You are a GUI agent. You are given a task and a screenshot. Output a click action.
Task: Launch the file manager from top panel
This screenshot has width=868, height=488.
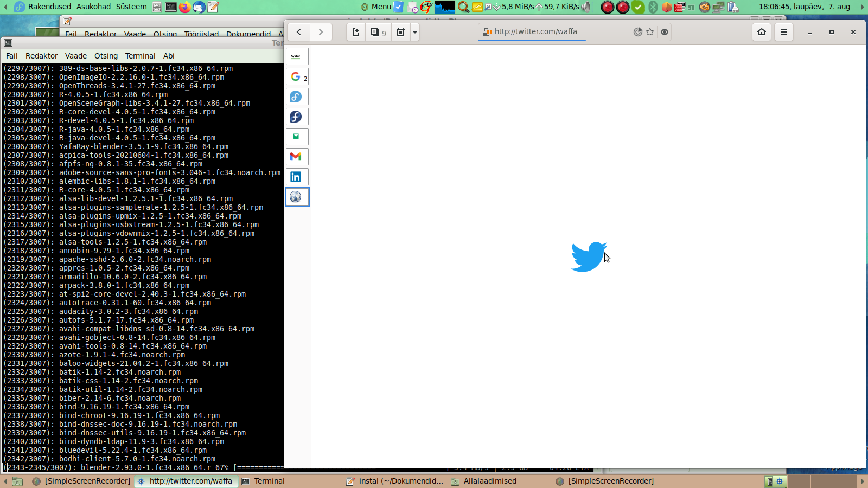point(157,7)
